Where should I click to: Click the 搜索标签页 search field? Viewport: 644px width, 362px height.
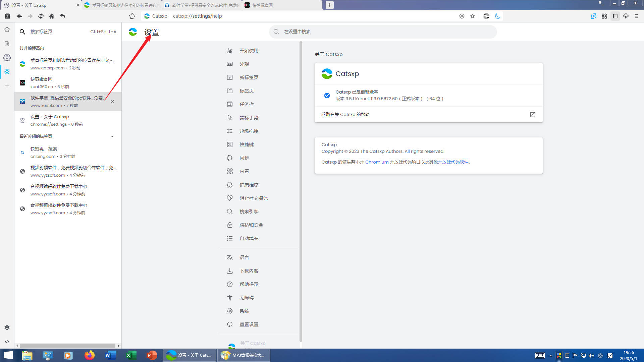68,32
